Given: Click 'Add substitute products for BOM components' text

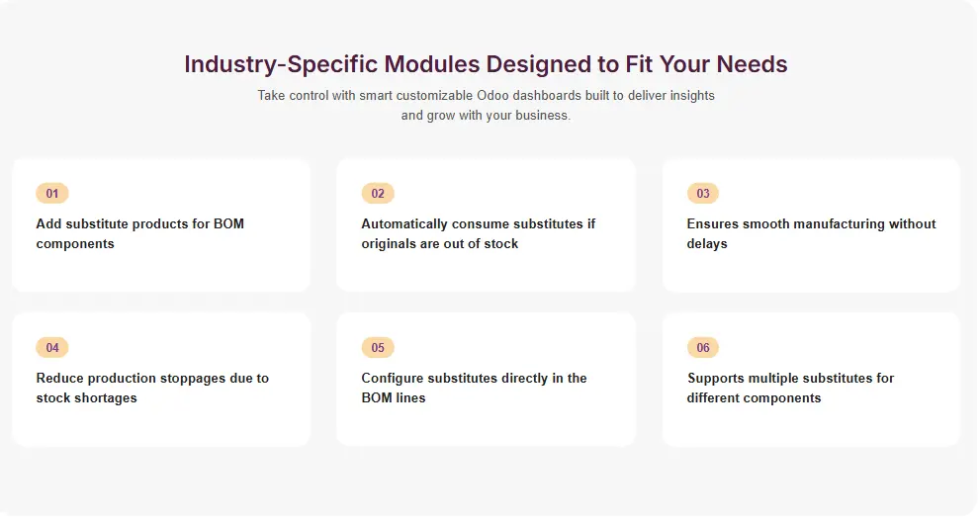Looking at the screenshot, I should tap(139, 233).
